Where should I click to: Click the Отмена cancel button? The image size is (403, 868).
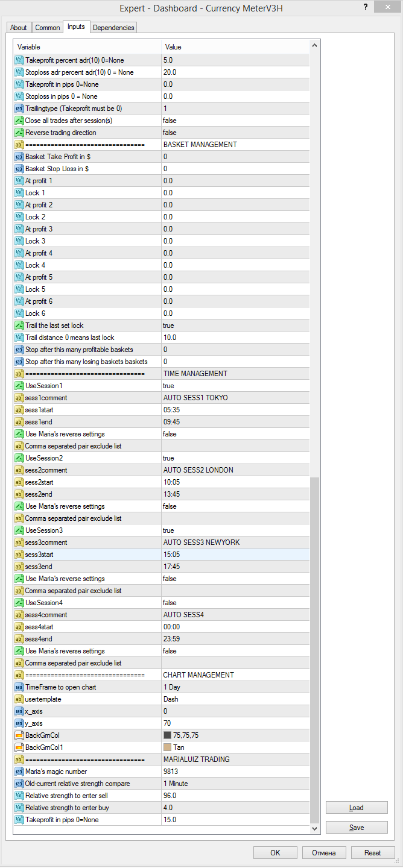324,853
